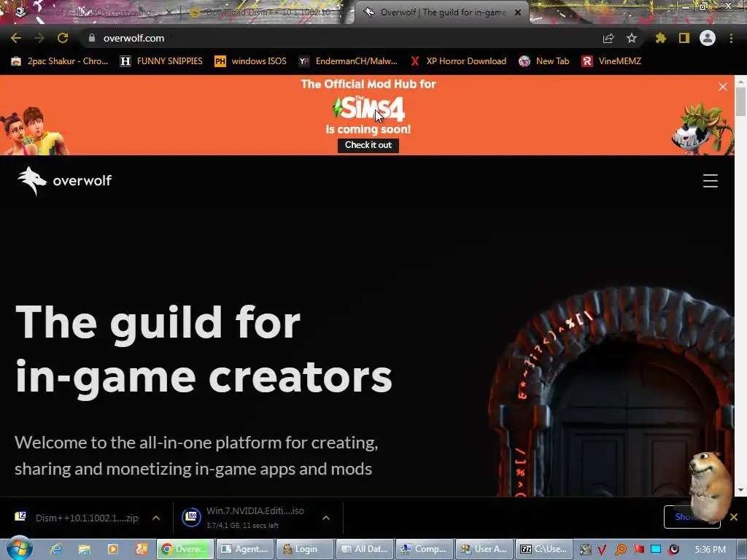Switch to the Comp... taskbar window
The height and width of the screenshot is (560, 747).
[x=424, y=549]
